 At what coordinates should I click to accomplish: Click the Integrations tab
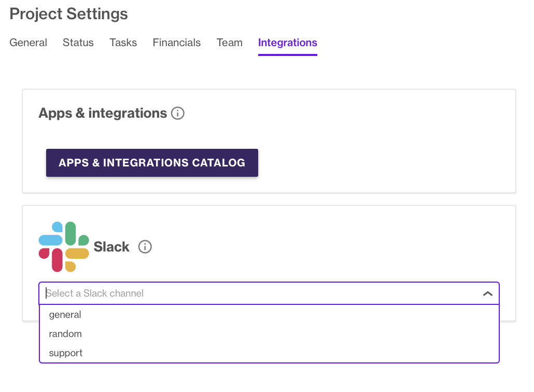tap(287, 43)
